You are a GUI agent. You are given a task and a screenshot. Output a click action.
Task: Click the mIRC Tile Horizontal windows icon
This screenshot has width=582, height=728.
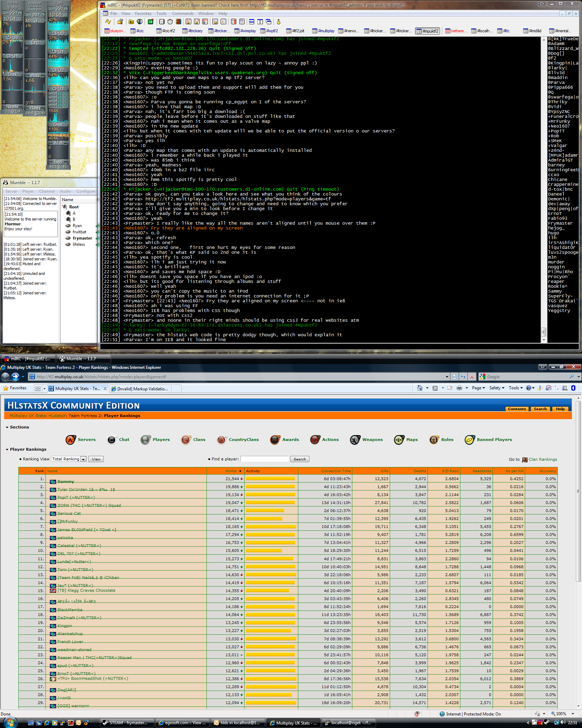(x=252, y=21)
